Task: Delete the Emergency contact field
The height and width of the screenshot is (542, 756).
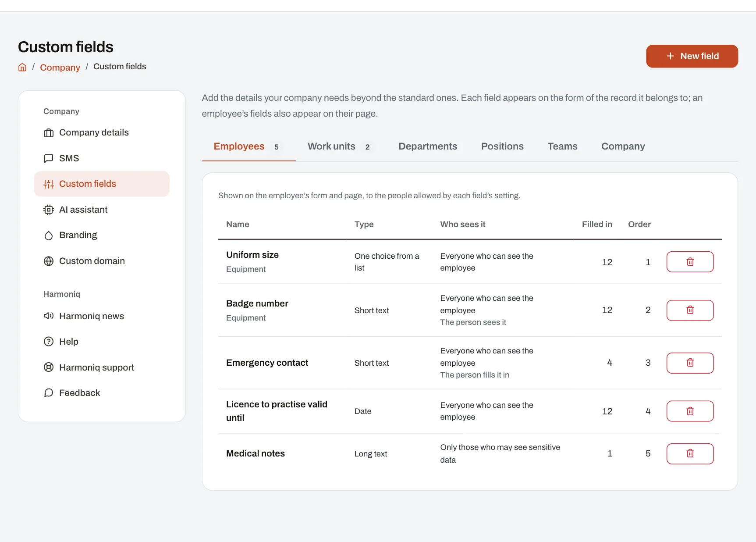Action: pos(690,363)
